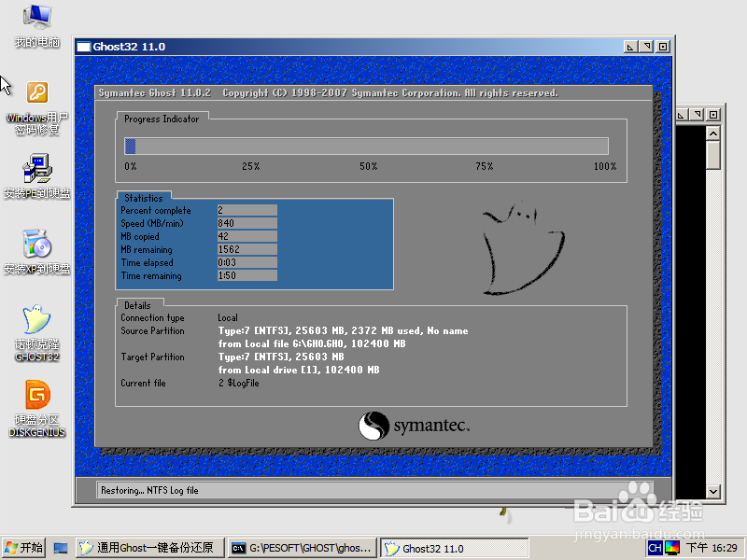This screenshot has height=560, width=747.
Task: Open the 开始 Start button
Action: (x=23, y=548)
